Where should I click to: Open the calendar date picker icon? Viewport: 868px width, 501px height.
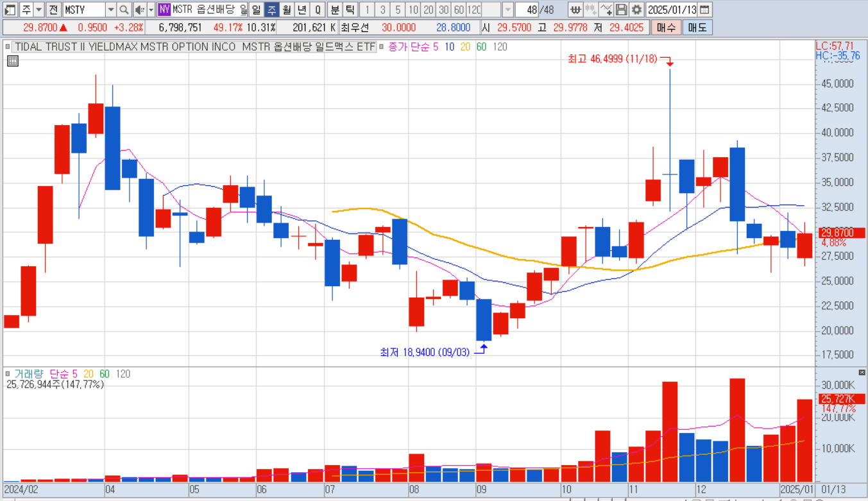click(704, 10)
